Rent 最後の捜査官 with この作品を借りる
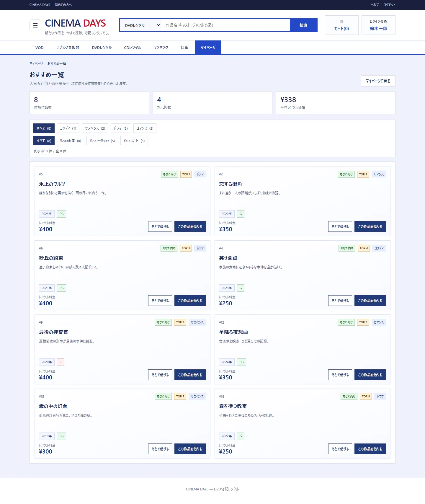 coord(190,375)
